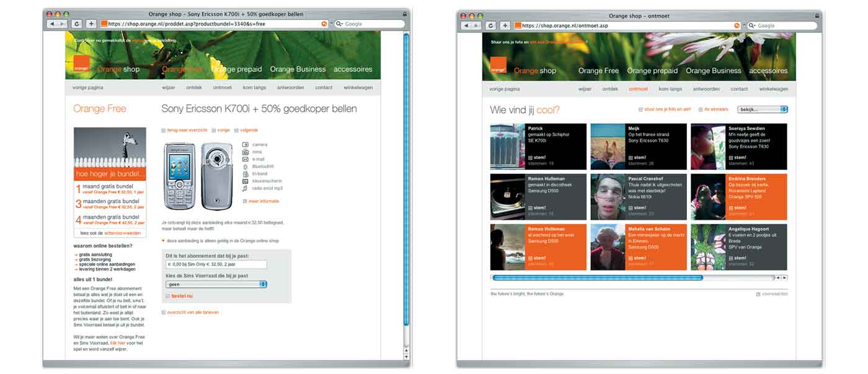Go back in the ontmoet window
The width and height of the screenshot is (868, 374).
pos(467,25)
